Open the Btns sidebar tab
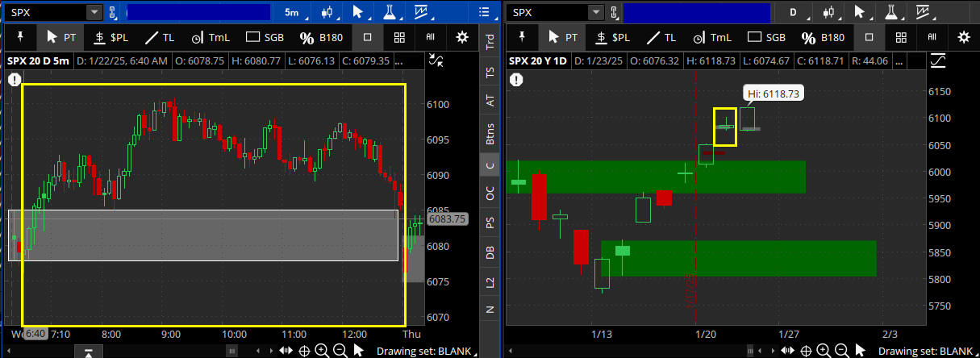Image resolution: width=980 pixels, height=358 pixels. (x=489, y=133)
